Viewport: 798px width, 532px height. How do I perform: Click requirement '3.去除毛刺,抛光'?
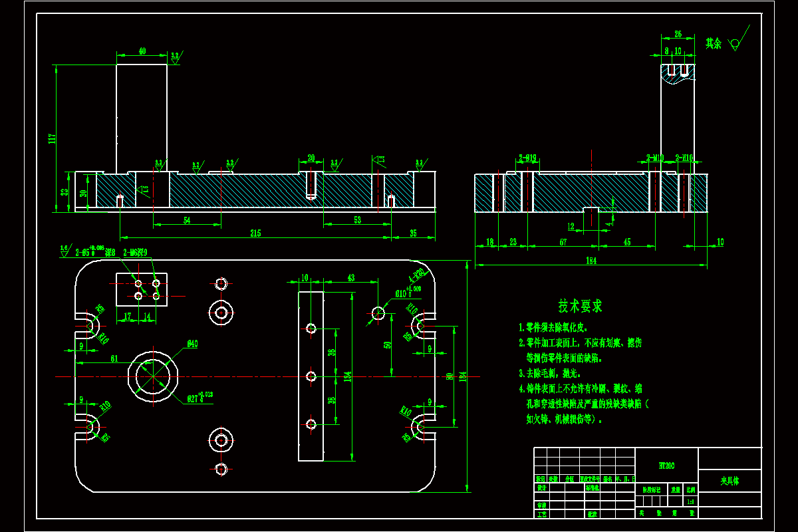point(550,374)
